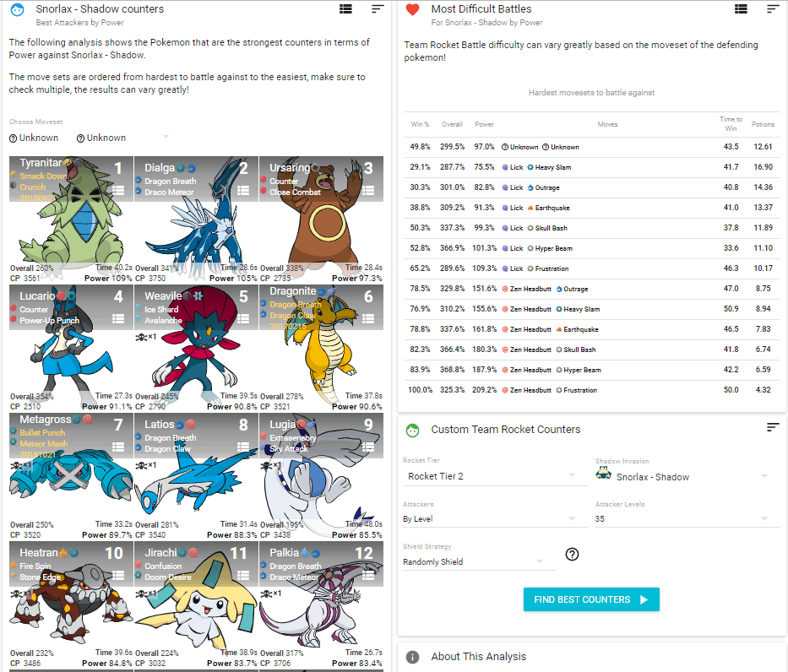Click the help question mark next to Shield Strategy
This screenshot has width=788, height=672.
click(x=572, y=554)
